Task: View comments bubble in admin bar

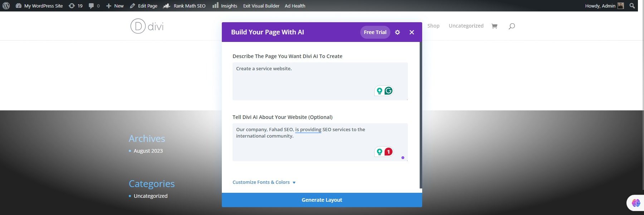Action: (94, 6)
